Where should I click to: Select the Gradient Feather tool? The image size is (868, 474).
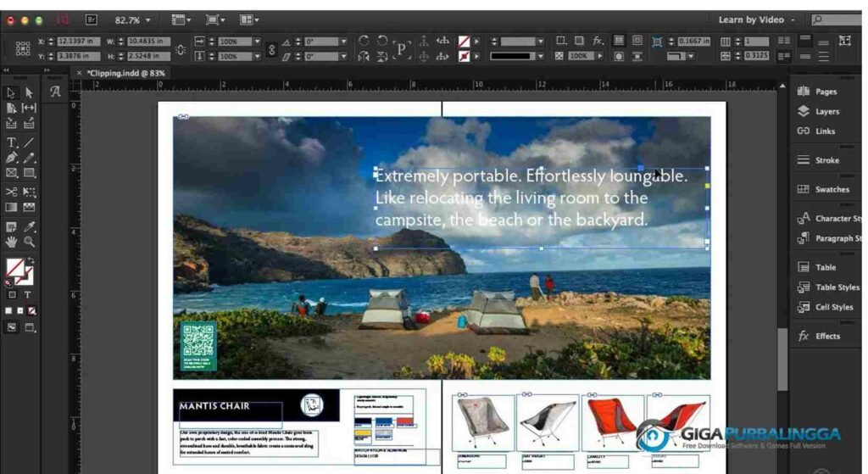(x=29, y=207)
